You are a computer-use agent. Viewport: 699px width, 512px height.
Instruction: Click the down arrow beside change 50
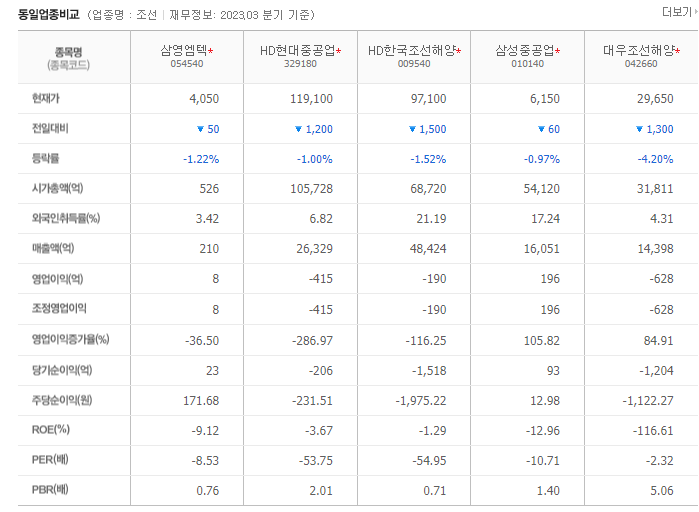coord(201,129)
